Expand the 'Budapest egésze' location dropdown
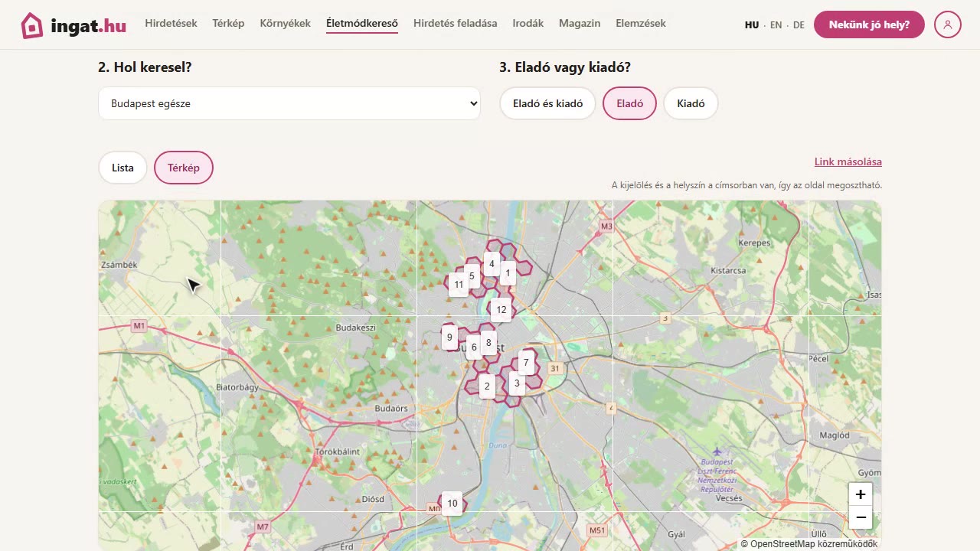Viewport: 980px width, 551px height. click(x=289, y=103)
